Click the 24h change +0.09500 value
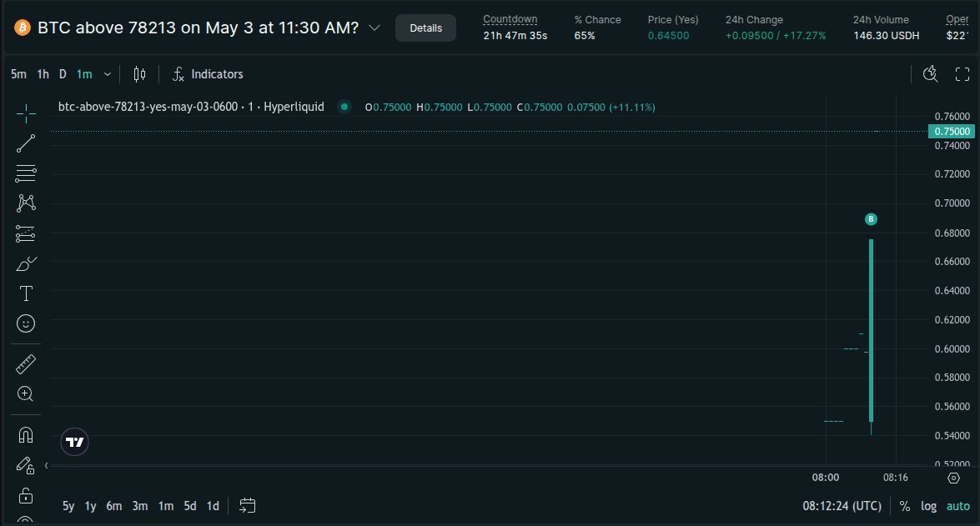Image resolution: width=980 pixels, height=526 pixels. (749, 36)
